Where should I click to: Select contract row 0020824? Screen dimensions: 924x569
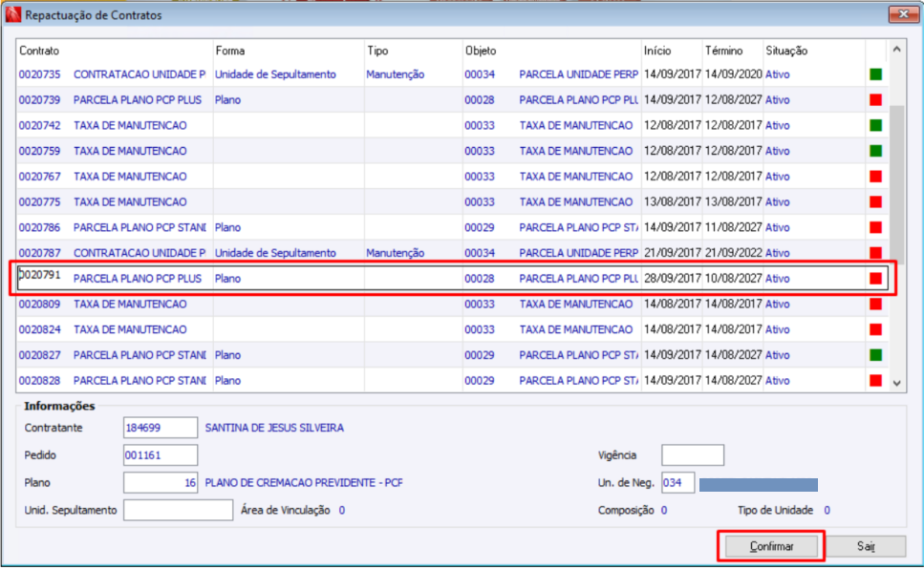tap(453, 329)
